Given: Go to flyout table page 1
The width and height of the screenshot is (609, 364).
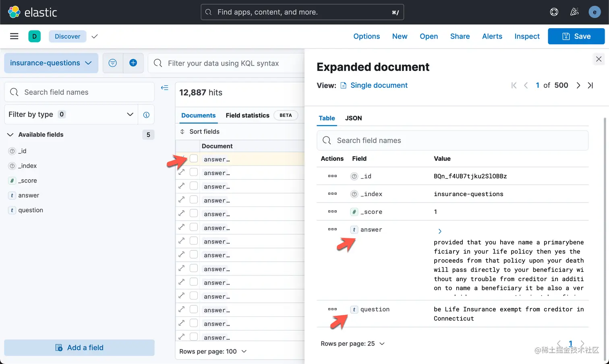Looking at the screenshot, I should [570, 343].
